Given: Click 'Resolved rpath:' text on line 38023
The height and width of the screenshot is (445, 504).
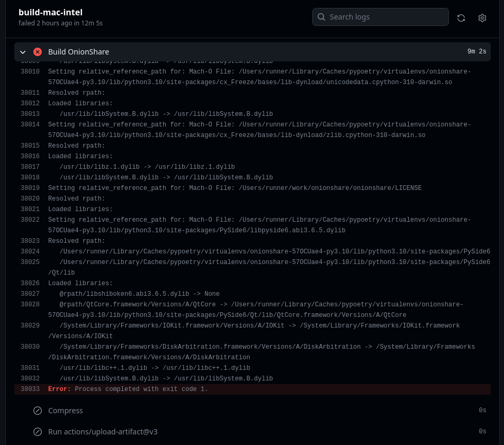Looking at the screenshot, I should tap(76, 241).
